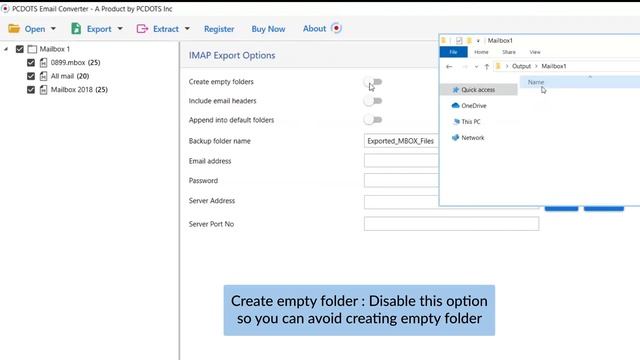Viewport: 640px width, 360px height.
Task: Select This PC in Explorer sidebar
Action: pos(471,122)
